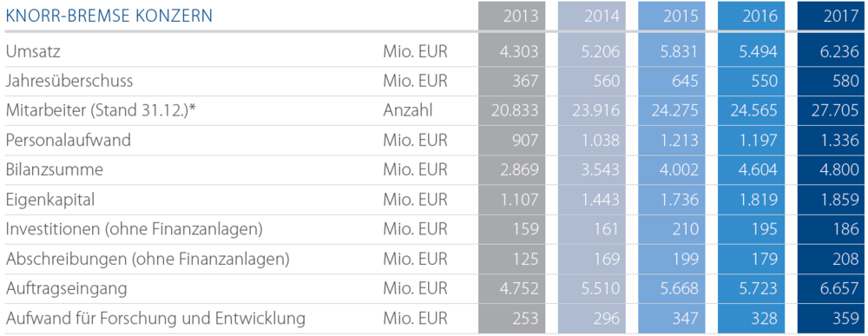Select the 2015 Jahresüberschuss value 645
Image resolution: width=868 pixels, height=336 pixels.
687,82
